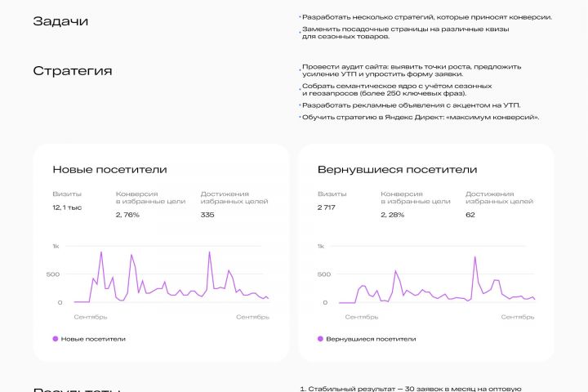Click the Новые посетители legend label
Viewport: 588px width, 392px height.
(94, 338)
